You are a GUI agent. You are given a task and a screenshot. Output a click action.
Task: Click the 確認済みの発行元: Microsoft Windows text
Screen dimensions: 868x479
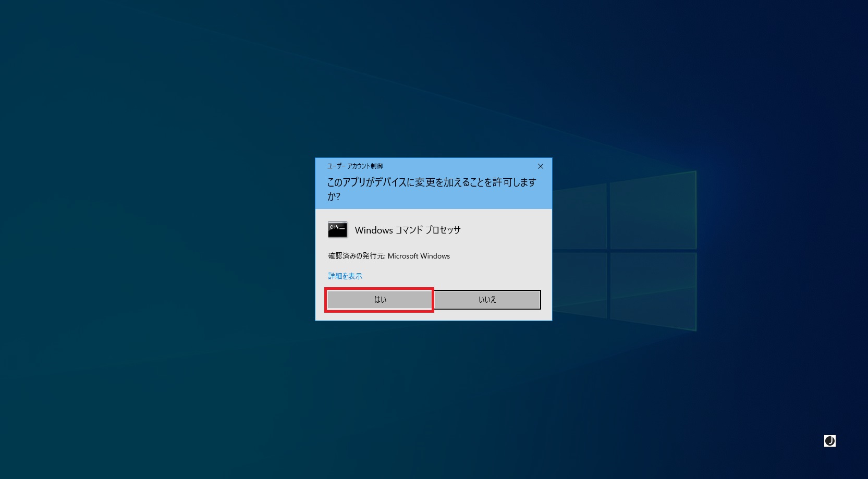[x=388, y=256]
